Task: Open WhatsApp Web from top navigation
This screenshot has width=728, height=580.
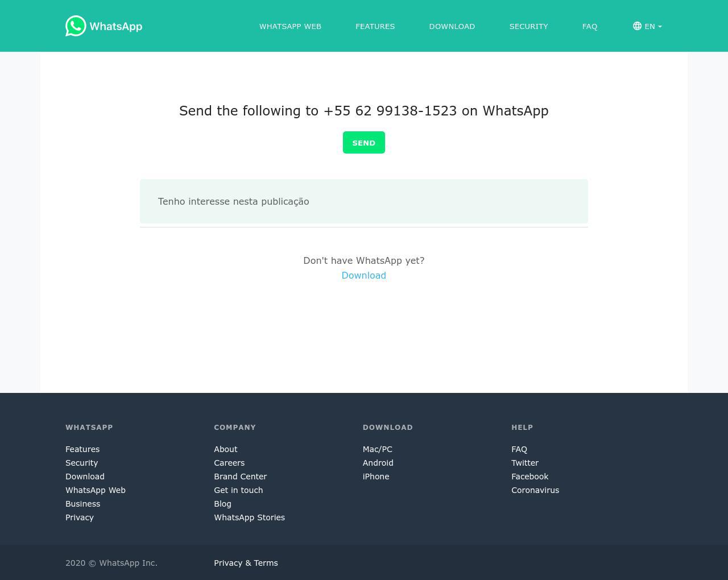Action: (290, 26)
